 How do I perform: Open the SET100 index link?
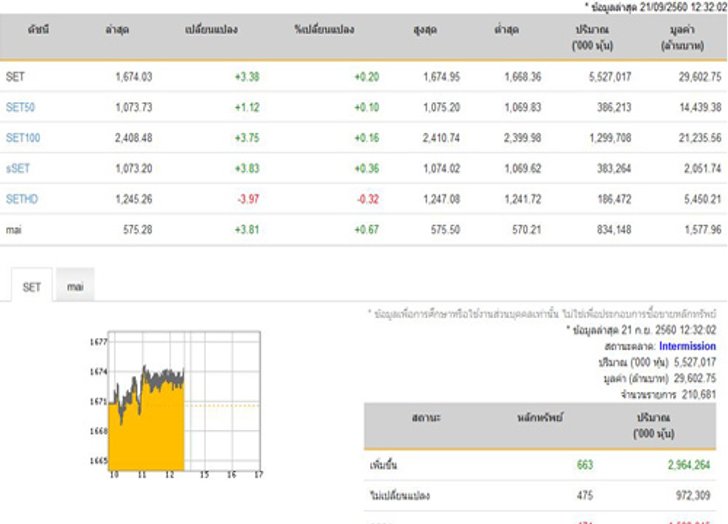point(23,138)
